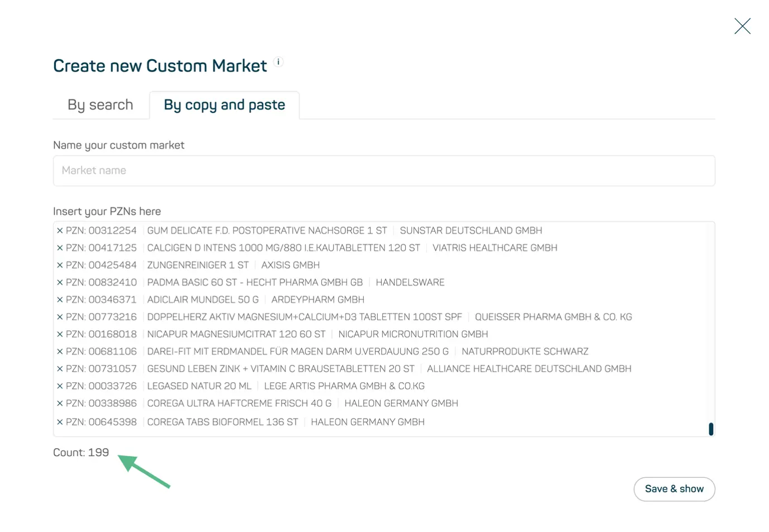
Task: Click HALEON GERMANY GMBH in COREGA TABS row
Action: point(368,422)
